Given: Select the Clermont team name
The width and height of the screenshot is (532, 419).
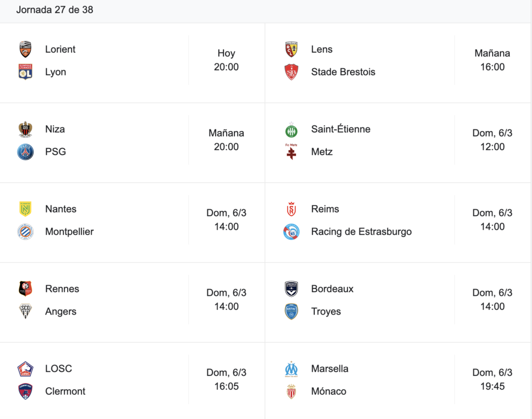Looking at the screenshot, I should [65, 391].
